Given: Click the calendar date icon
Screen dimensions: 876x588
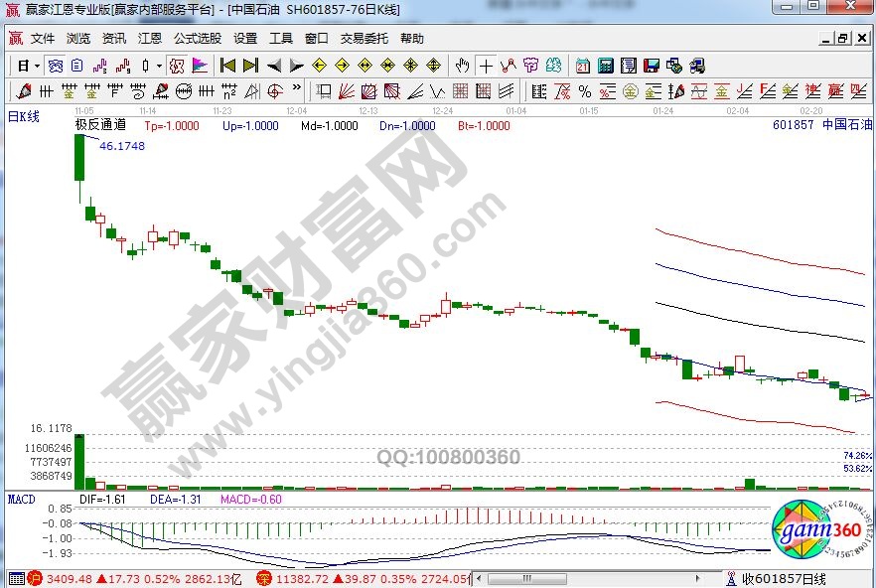Looking at the screenshot, I should pos(582,67).
